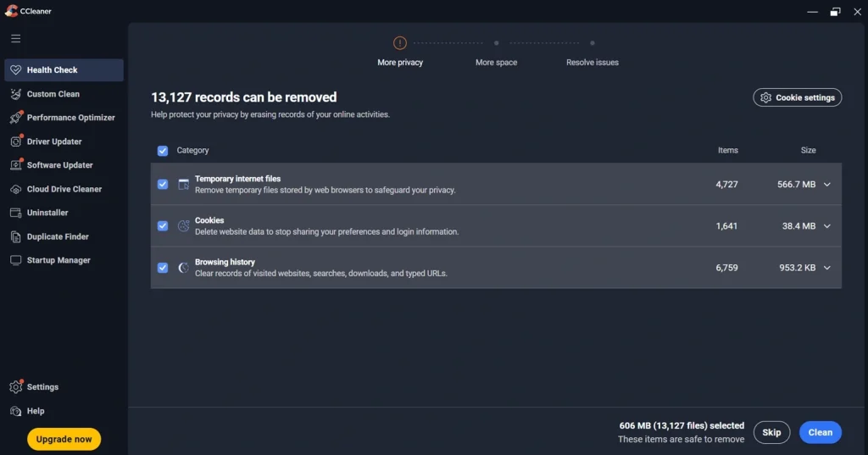Click the Duplicate Finder icon

[15, 237]
